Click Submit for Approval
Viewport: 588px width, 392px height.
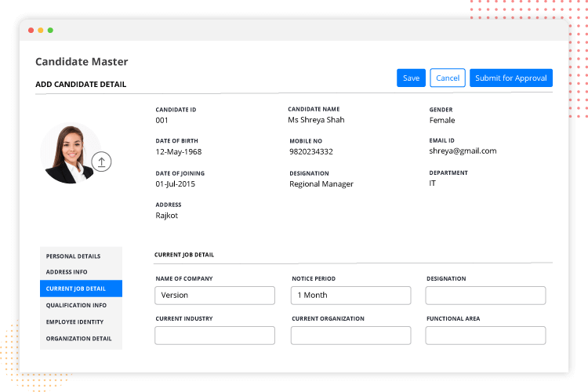510,78
